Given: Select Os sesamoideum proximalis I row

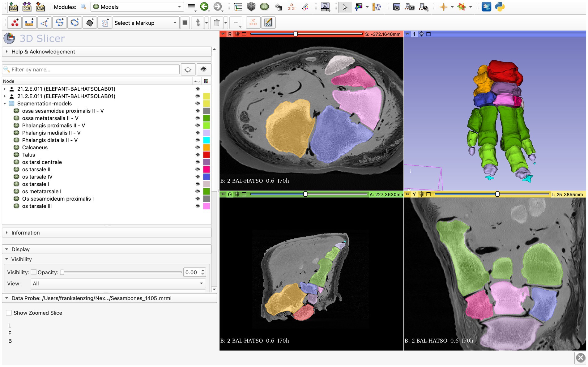Looking at the screenshot, I should (x=106, y=199).
